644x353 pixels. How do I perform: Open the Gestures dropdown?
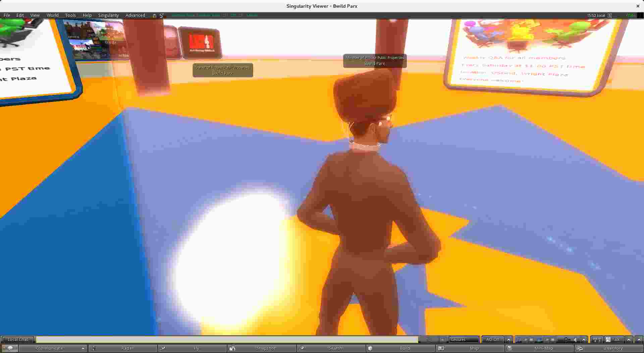coord(464,340)
